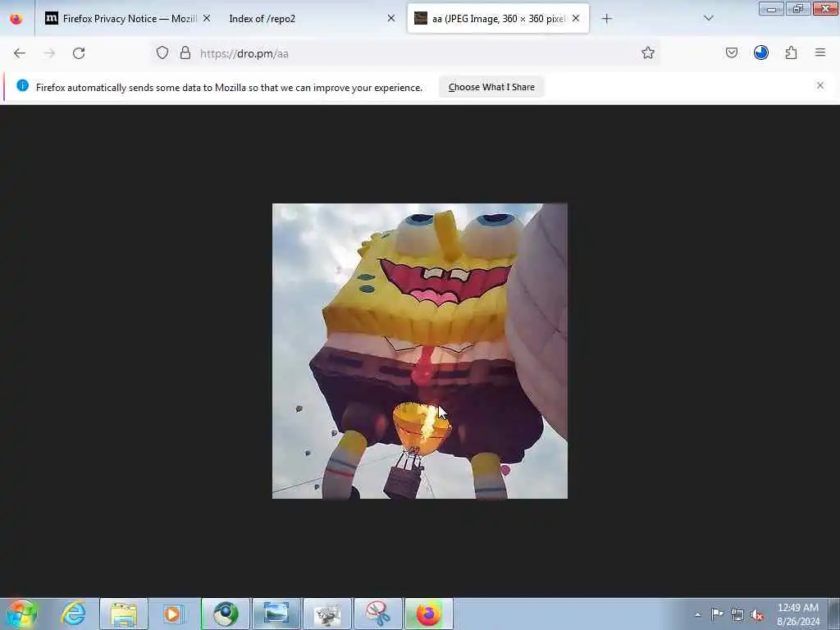
Task: Open the Action Center flag icon
Action: click(717, 614)
